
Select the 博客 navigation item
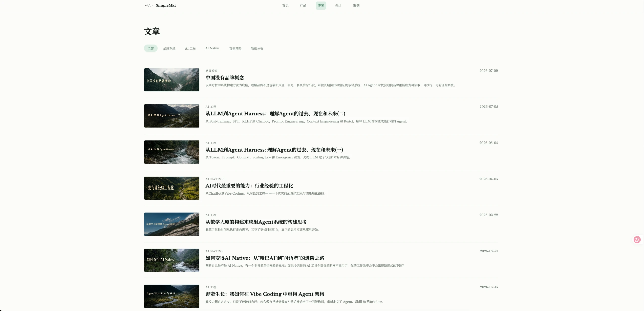(x=321, y=5)
